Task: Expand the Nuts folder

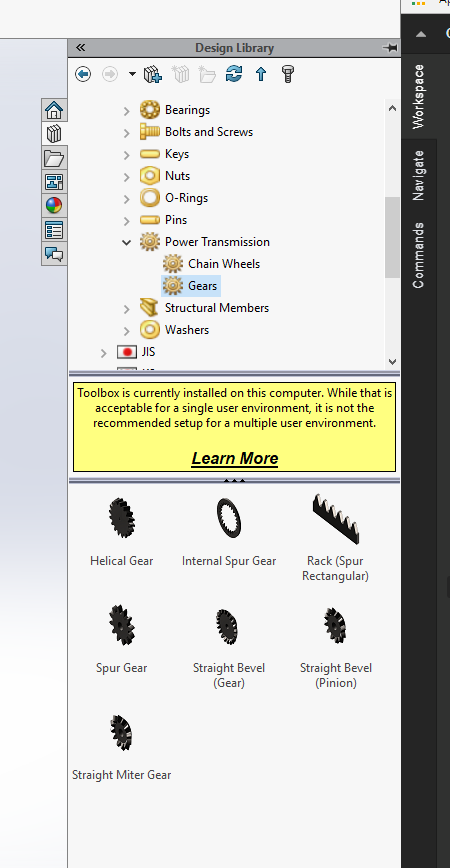Action: tap(127, 177)
